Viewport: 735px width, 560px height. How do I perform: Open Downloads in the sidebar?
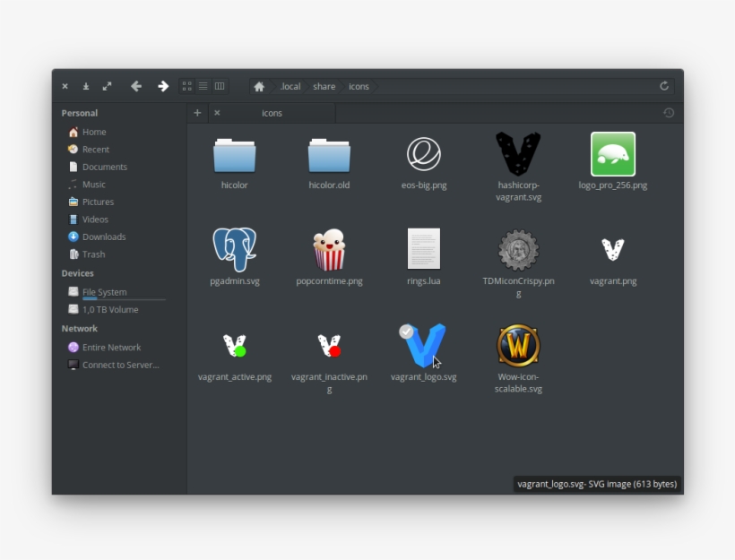104,237
